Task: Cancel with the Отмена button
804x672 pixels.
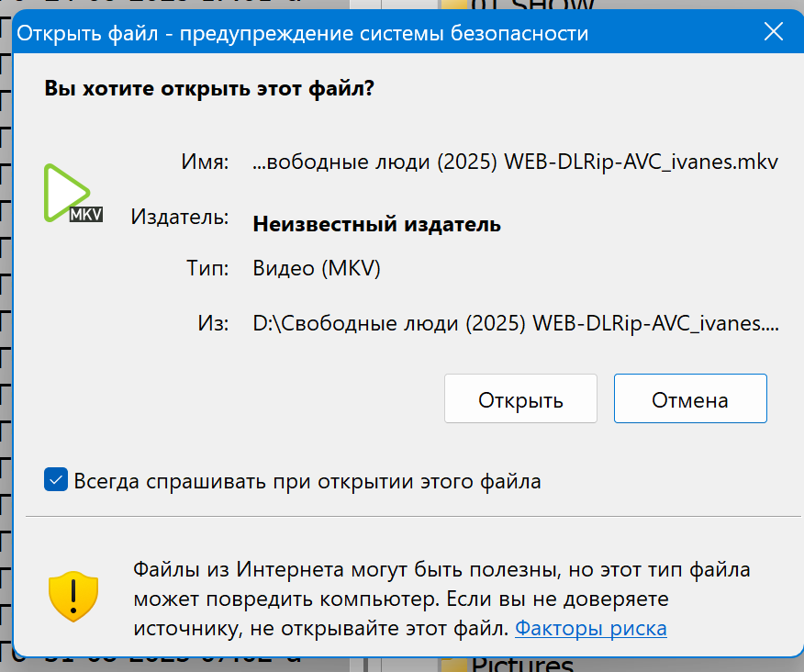Action: pyautogui.click(x=690, y=398)
